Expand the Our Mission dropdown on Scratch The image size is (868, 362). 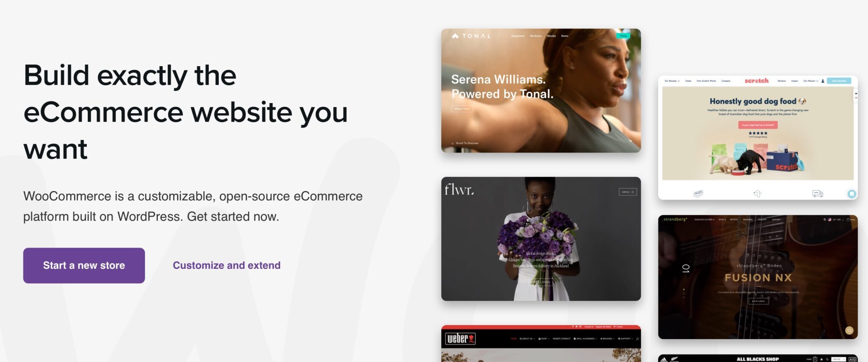811,81
